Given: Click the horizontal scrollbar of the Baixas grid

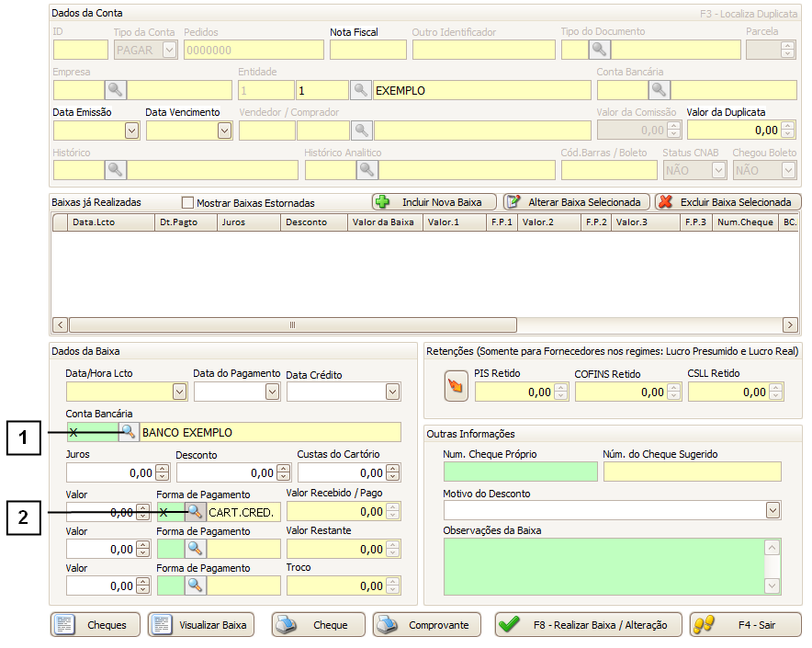Looking at the screenshot, I should 292,324.
